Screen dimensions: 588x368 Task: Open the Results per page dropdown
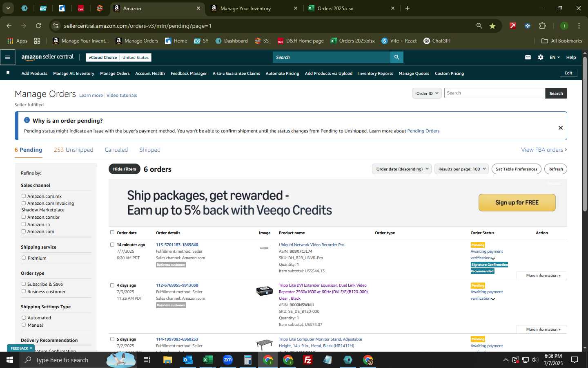(461, 169)
